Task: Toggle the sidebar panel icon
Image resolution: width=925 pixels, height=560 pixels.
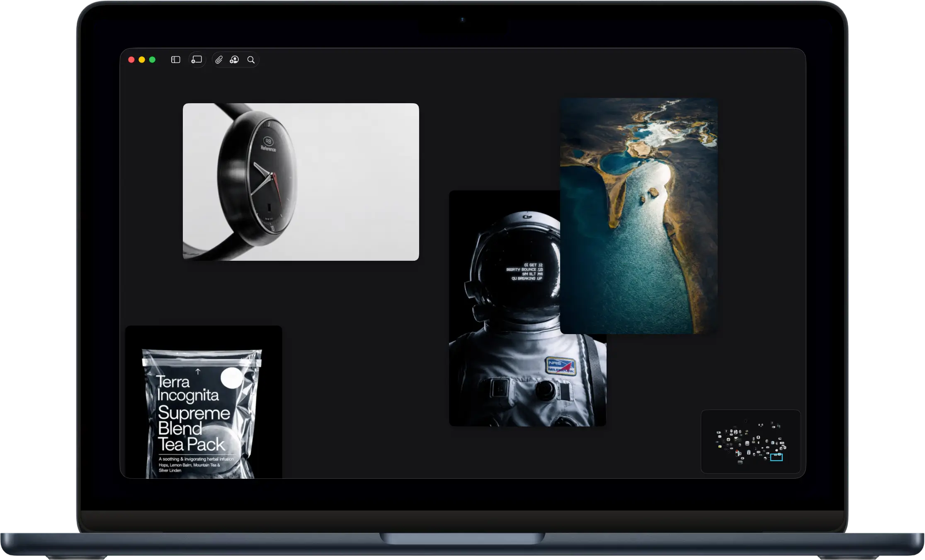Action: pos(175,60)
